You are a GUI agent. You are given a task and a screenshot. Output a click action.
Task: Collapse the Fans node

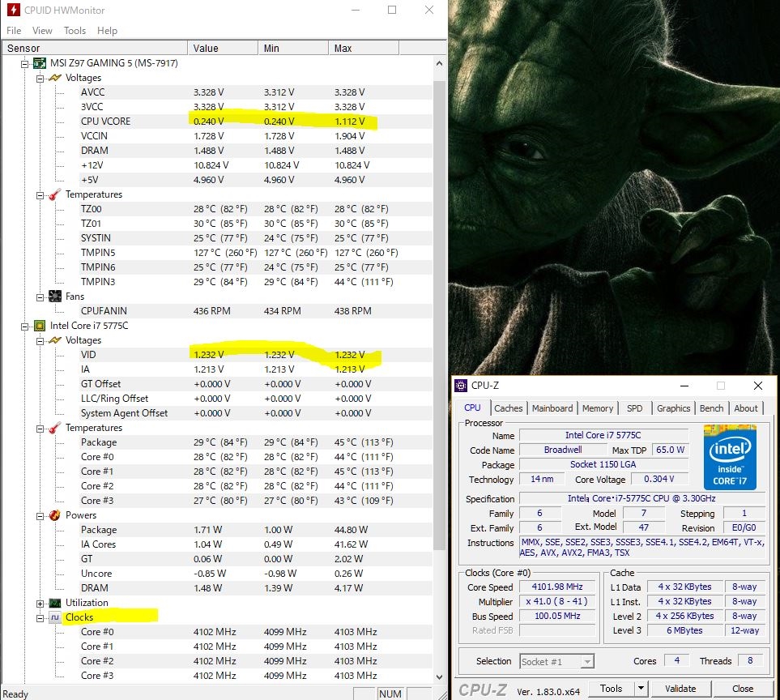pyautogui.click(x=40, y=297)
